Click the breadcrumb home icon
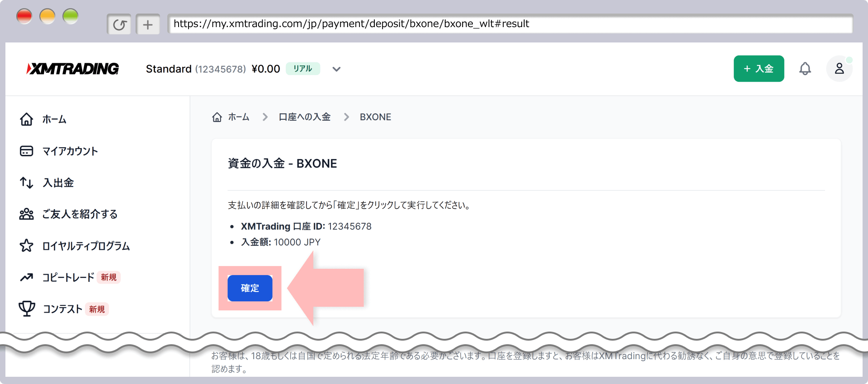 click(217, 117)
